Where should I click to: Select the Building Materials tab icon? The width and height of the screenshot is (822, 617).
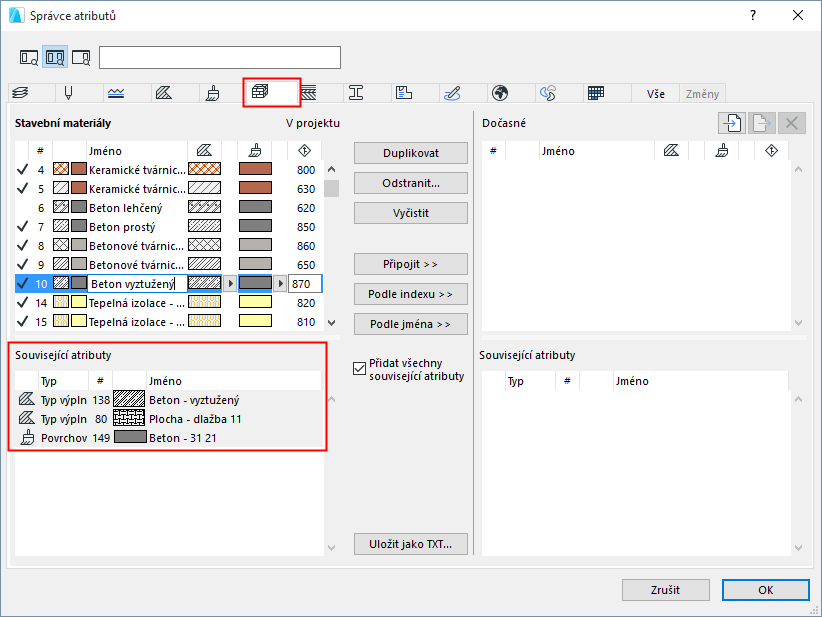click(260, 92)
